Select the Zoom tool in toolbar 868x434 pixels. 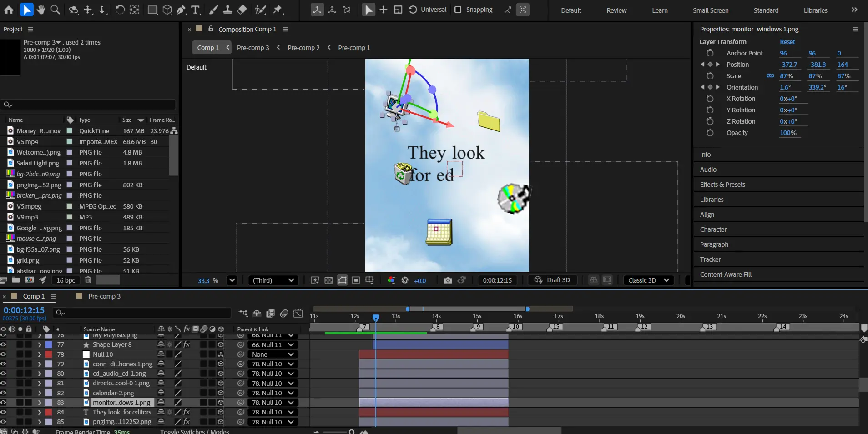click(x=55, y=10)
